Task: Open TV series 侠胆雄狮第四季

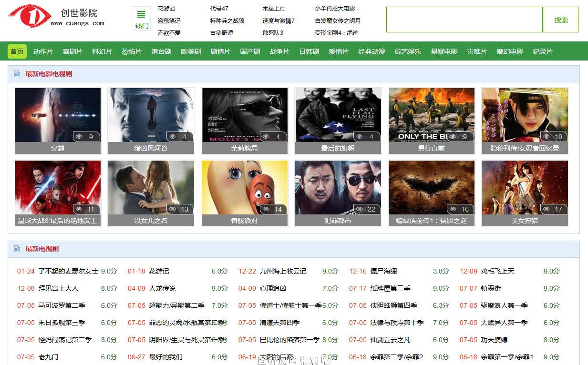Action: point(393,305)
